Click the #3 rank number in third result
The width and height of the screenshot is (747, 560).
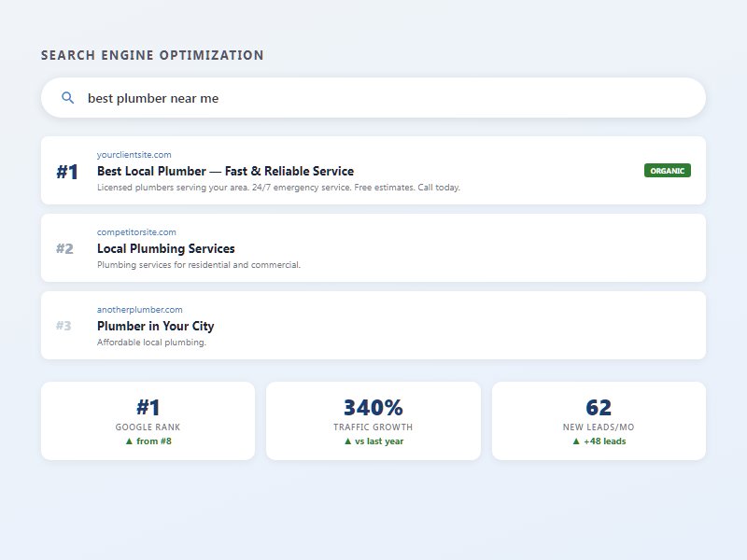[x=63, y=327]
